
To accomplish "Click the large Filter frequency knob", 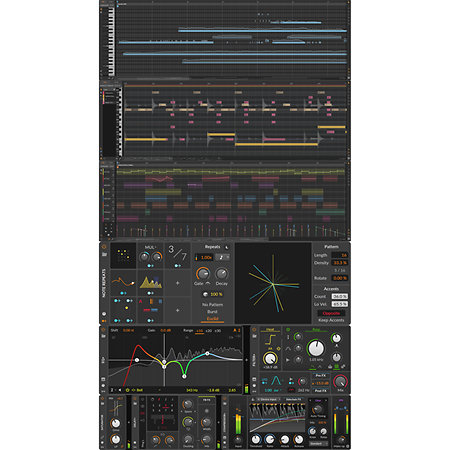I will (316, 348).
